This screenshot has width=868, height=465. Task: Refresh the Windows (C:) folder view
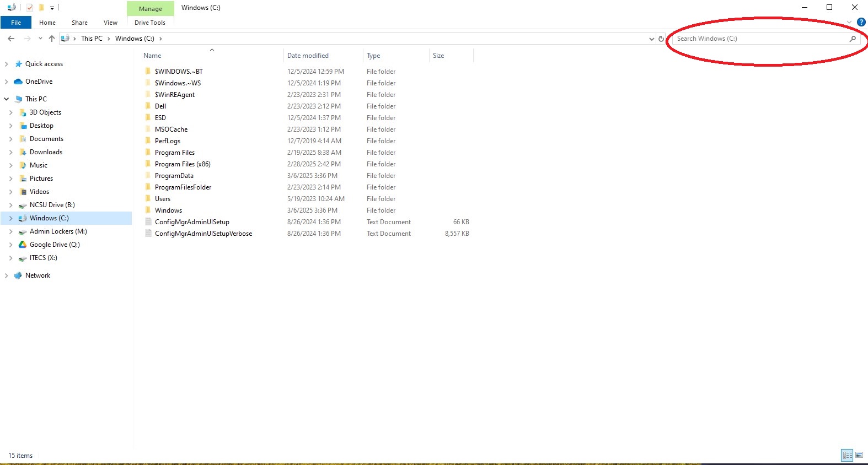661,39
